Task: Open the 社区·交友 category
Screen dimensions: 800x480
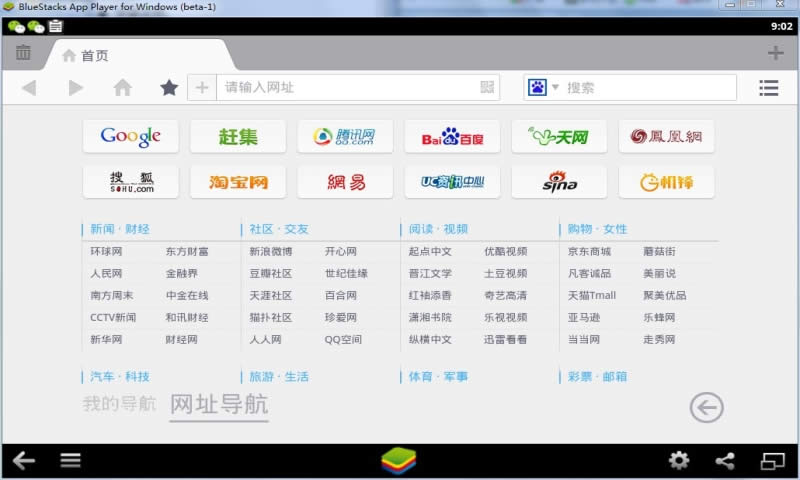Action: (279, 229)
